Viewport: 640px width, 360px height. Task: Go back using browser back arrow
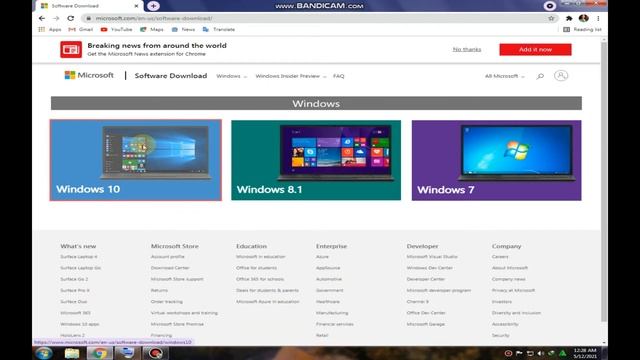[42, 18]
